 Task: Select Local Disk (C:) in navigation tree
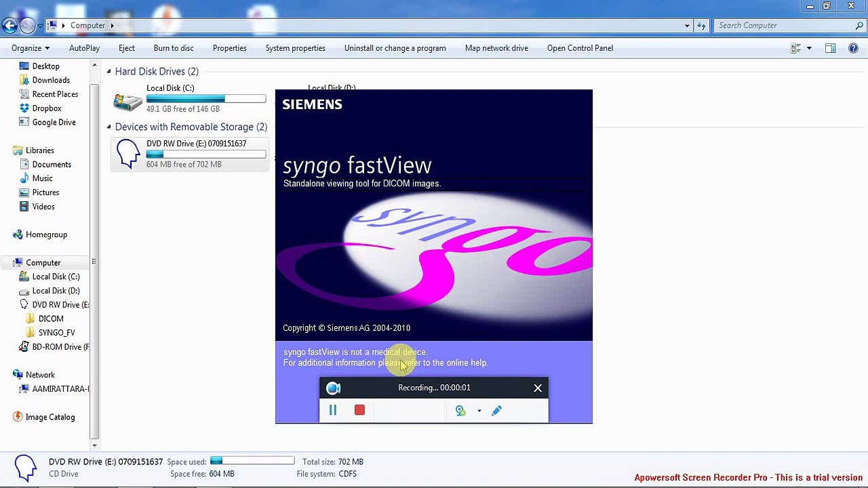tap(56, 277)
